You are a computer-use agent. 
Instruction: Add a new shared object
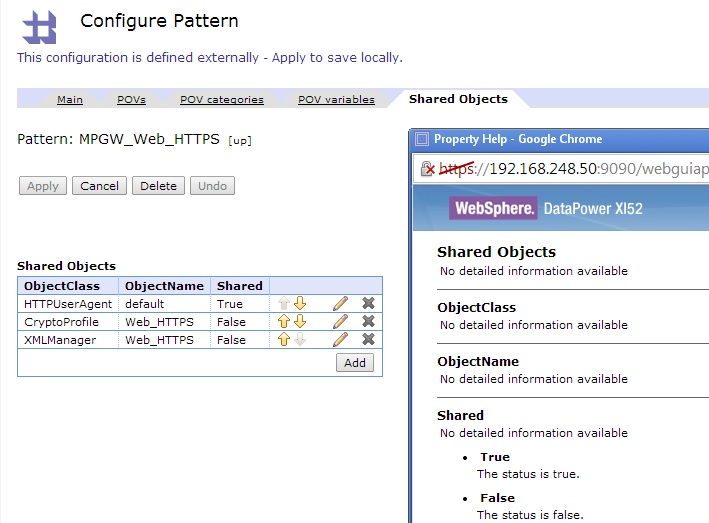tap(355, 363)
